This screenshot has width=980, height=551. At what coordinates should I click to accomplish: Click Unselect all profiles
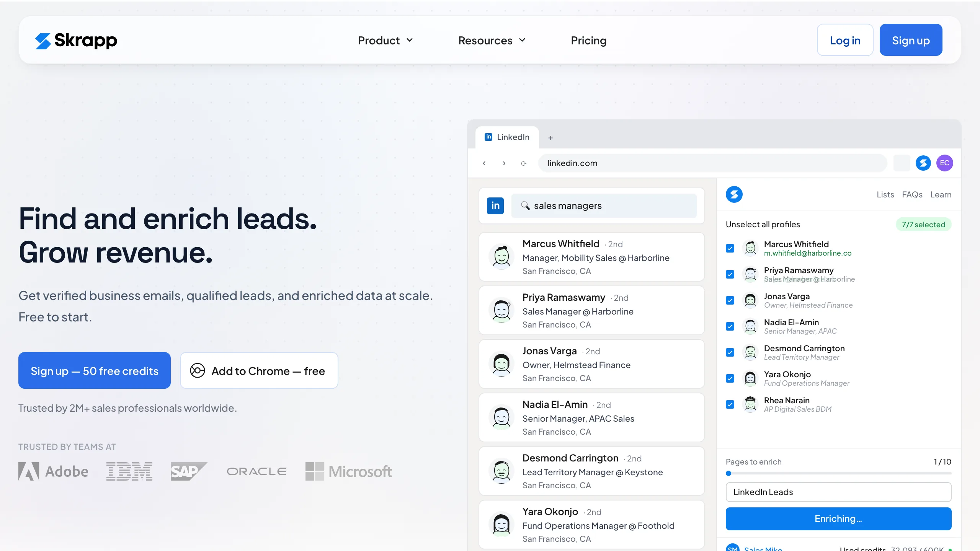click(x=763, y=224)
